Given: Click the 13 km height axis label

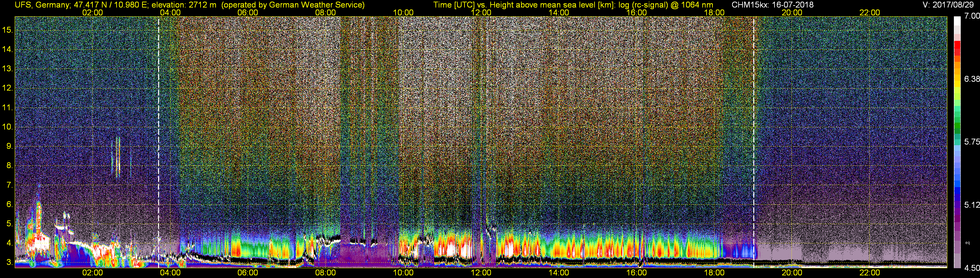Looking at the screenshot, I should [8, 69].
